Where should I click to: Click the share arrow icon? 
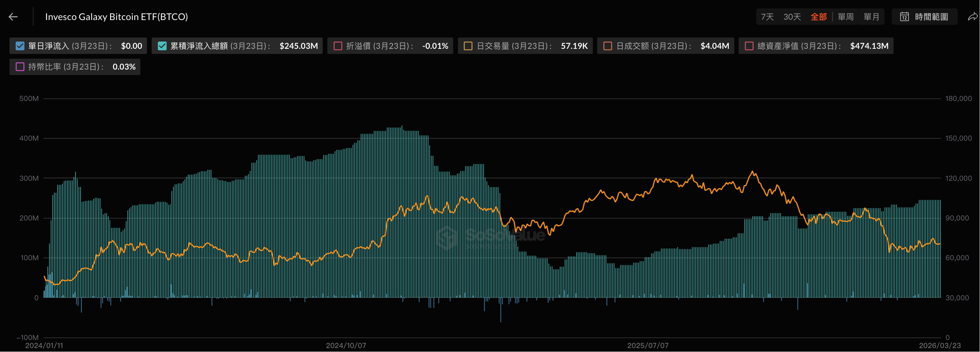tap(972, 17)
